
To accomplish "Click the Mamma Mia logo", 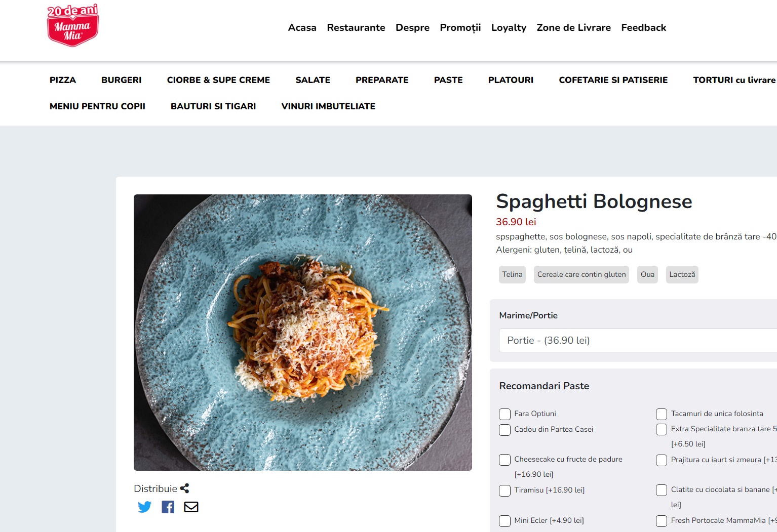I will point(73,26).
